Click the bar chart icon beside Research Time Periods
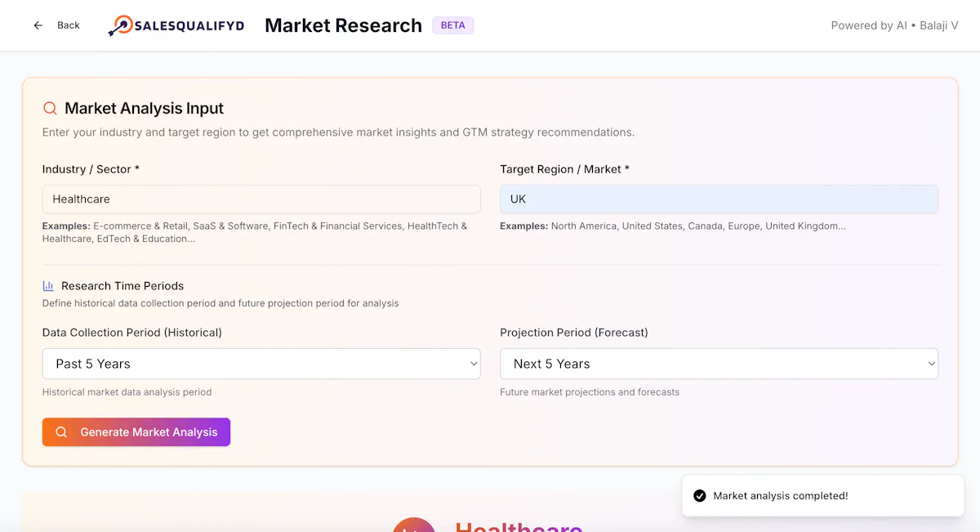 48,286
